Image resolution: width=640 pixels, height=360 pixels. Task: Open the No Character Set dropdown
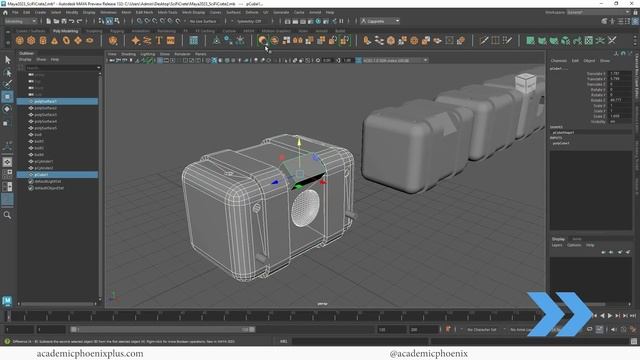[x=483, y=329]
